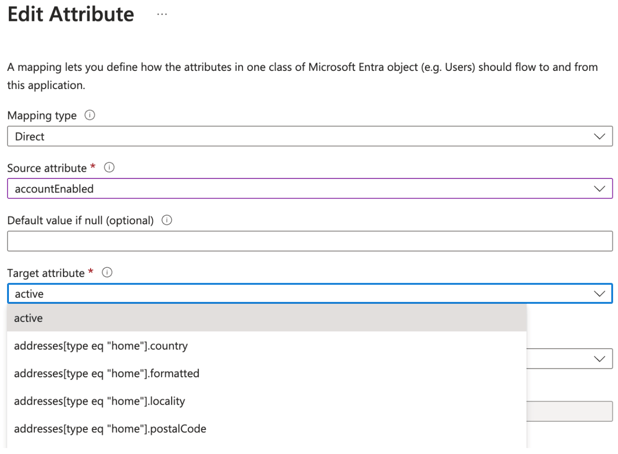Expand the partially hidden dropdown behind the list
Viewport: 618px width, 454px height.
(598, 359)
